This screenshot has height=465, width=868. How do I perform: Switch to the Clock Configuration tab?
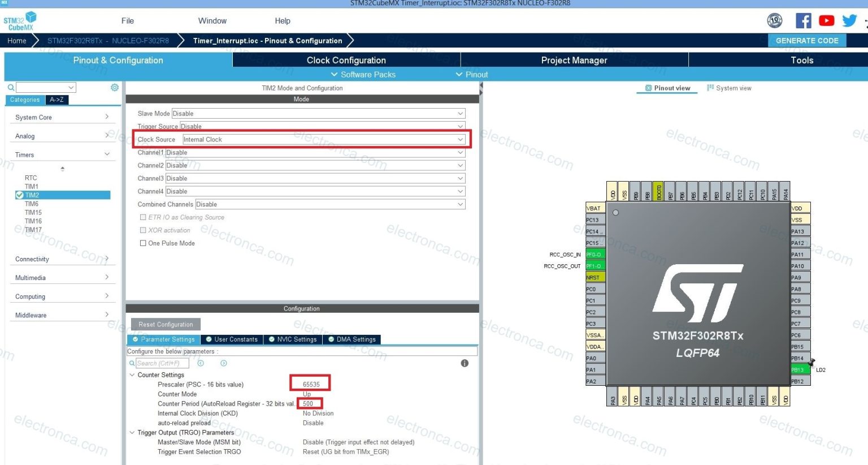click(x=346, y=60)
